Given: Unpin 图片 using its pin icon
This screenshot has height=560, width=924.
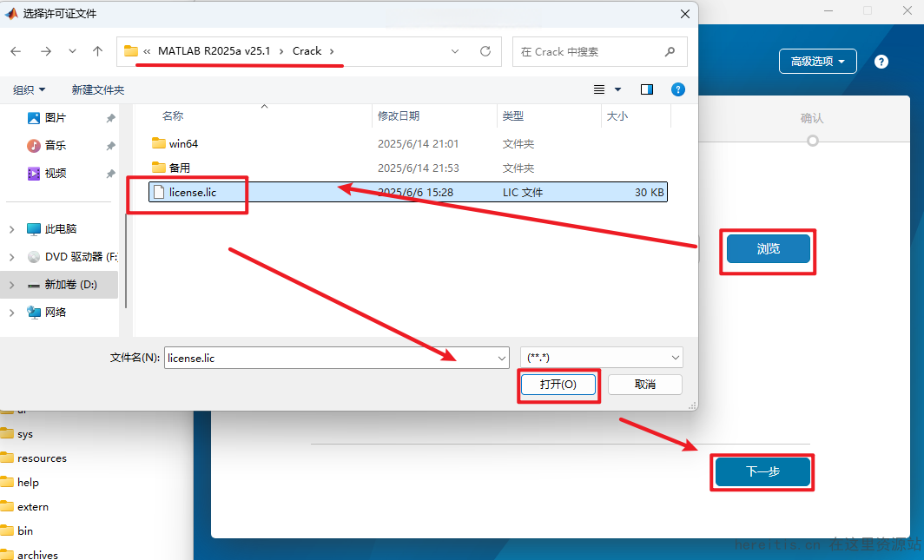Looking at the screenshot, I should pyautogui.click(x=111, y=118).
